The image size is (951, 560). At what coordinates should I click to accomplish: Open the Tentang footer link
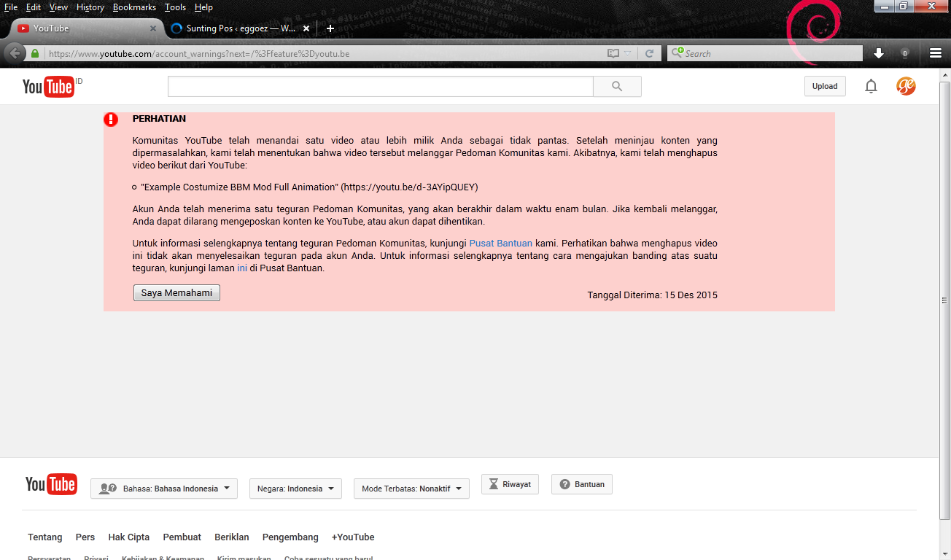click(45, 537)
